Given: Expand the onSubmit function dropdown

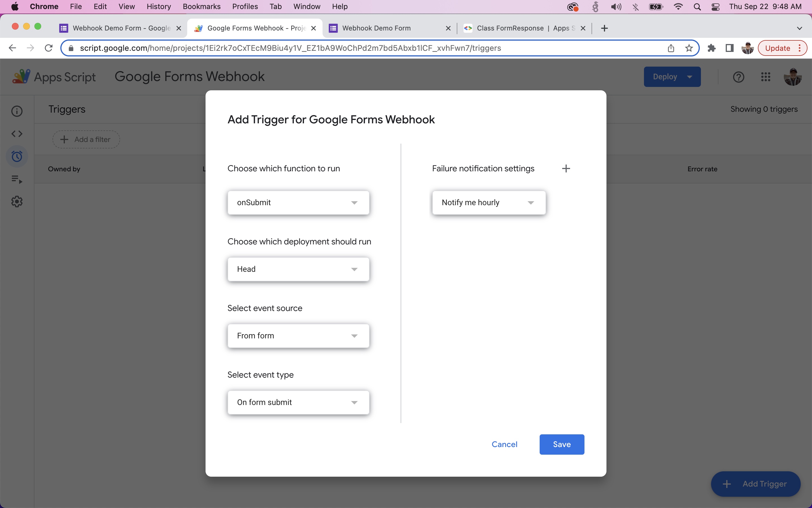Looking at the screenshot, I should 298,203.
